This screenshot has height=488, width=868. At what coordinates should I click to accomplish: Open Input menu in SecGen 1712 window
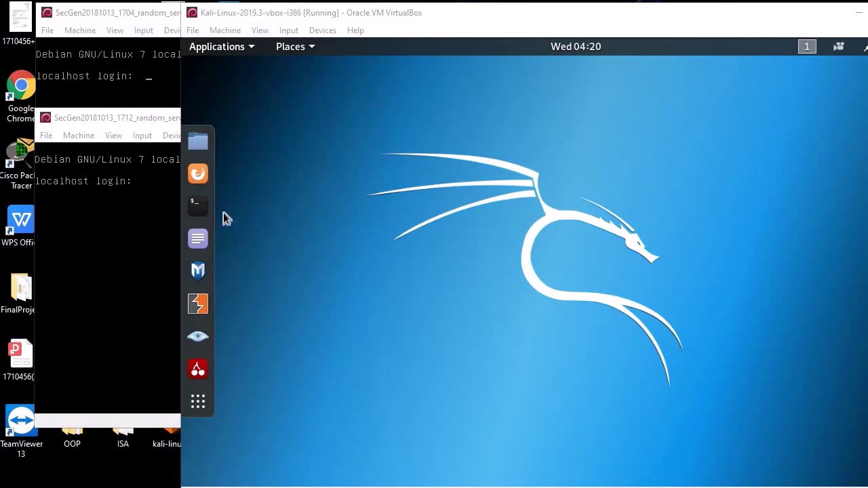(142, 135)
